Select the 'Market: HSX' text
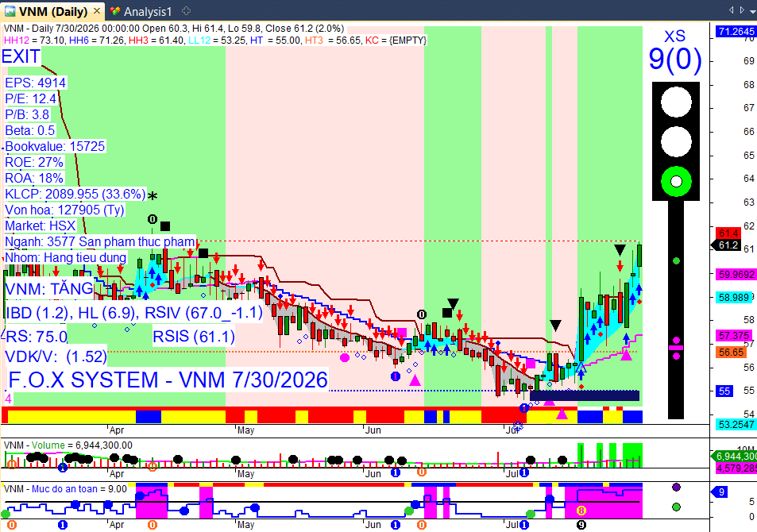 point(40,226)
